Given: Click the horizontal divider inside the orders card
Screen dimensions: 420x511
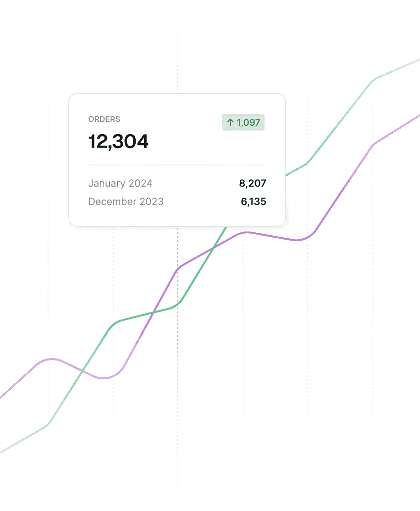Looking at the screenshot, I should pyautogui.click(x=177, y=165).
